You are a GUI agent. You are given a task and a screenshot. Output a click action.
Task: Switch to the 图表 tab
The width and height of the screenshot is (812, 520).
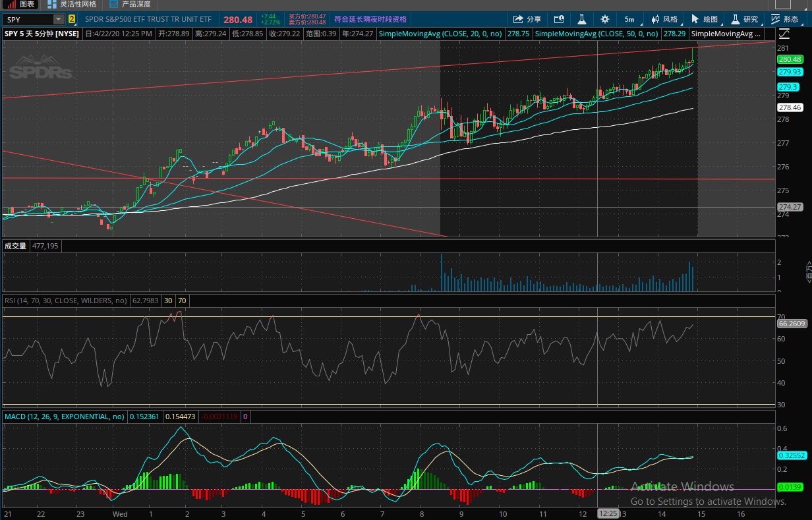[20, 4]
